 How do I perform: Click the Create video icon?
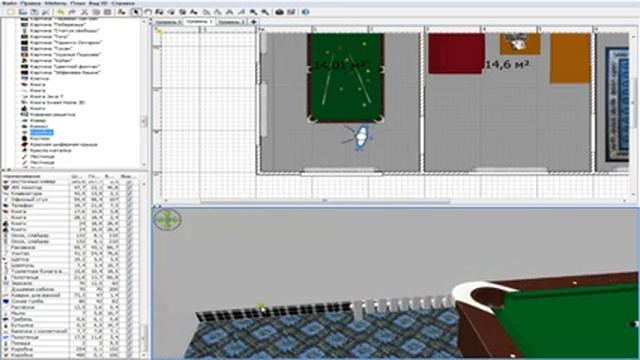(291, 12)
